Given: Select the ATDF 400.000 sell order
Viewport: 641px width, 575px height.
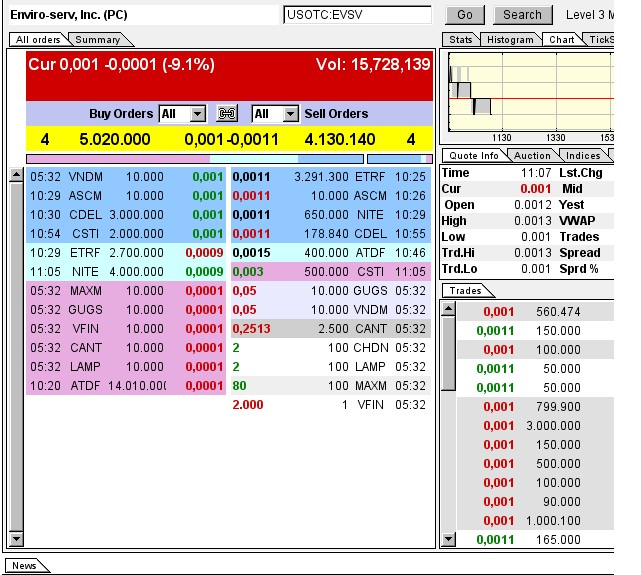Looking at the screenshot, I should (x=331, y=253).
